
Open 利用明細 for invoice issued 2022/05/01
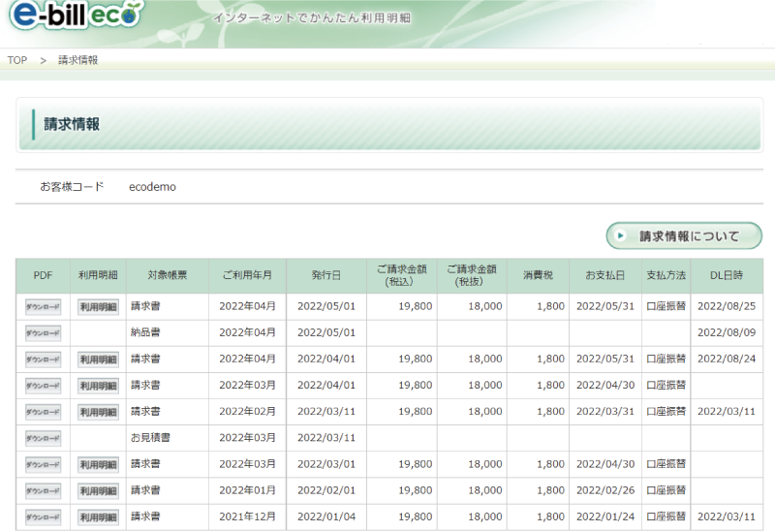(x=98, y=306)
